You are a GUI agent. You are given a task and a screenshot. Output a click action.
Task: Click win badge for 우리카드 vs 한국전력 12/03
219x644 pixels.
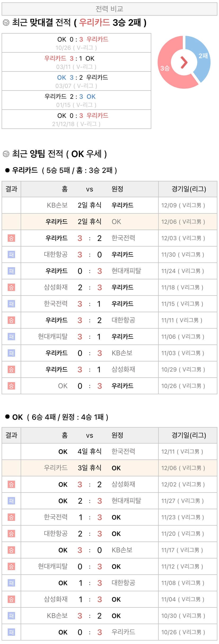[x=11, y=238]
